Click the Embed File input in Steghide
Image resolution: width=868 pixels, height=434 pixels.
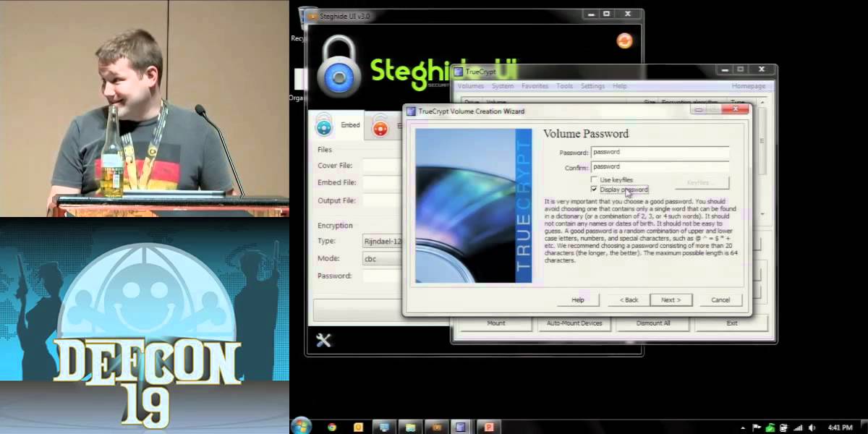(383, 183)
